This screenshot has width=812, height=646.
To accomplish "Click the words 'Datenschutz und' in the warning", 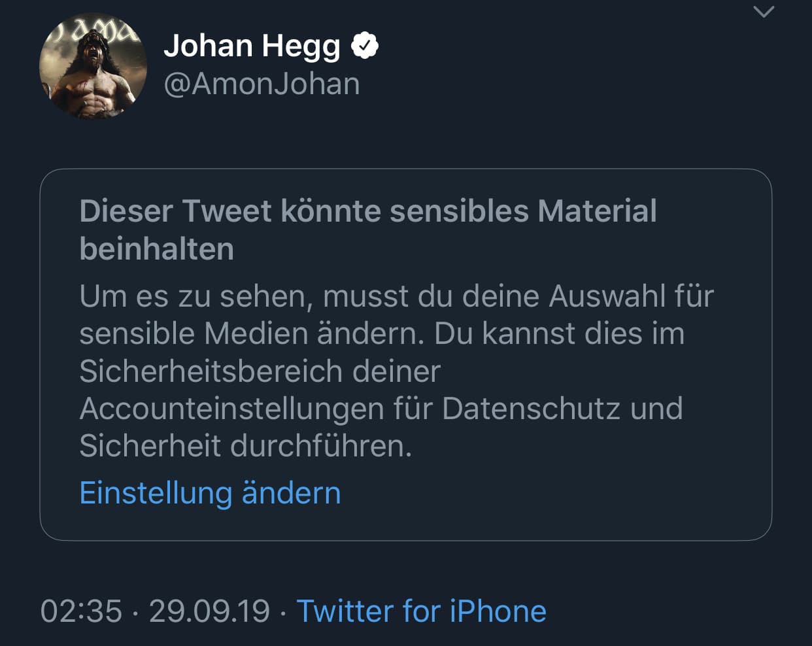I will 562,409.
